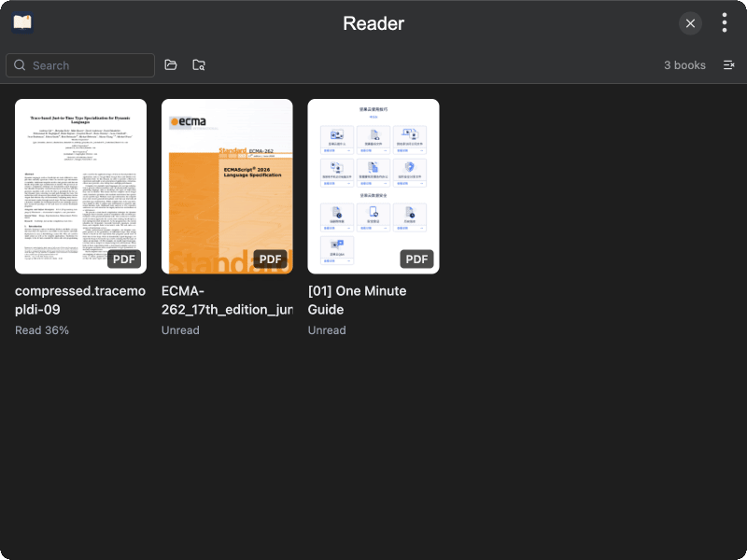Click PDF badge on ECMA cover
747x560 pixels.
270,259
